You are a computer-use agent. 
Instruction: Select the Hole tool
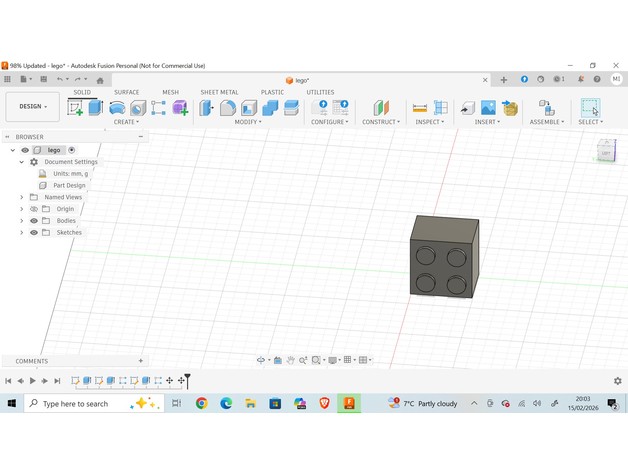pos(138,108)
